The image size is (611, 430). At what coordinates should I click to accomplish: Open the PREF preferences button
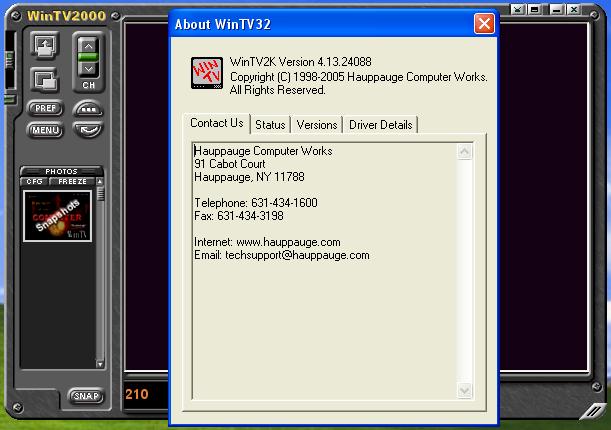pos(45,108)
